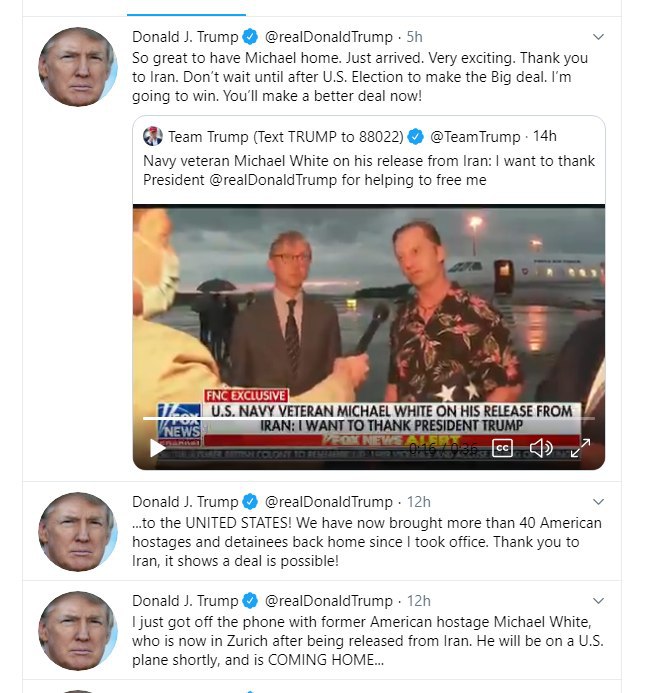Click Trump's avatar on the Zurich tweet
This screenshot has height=693, width=650.
[x=78, y=631]
